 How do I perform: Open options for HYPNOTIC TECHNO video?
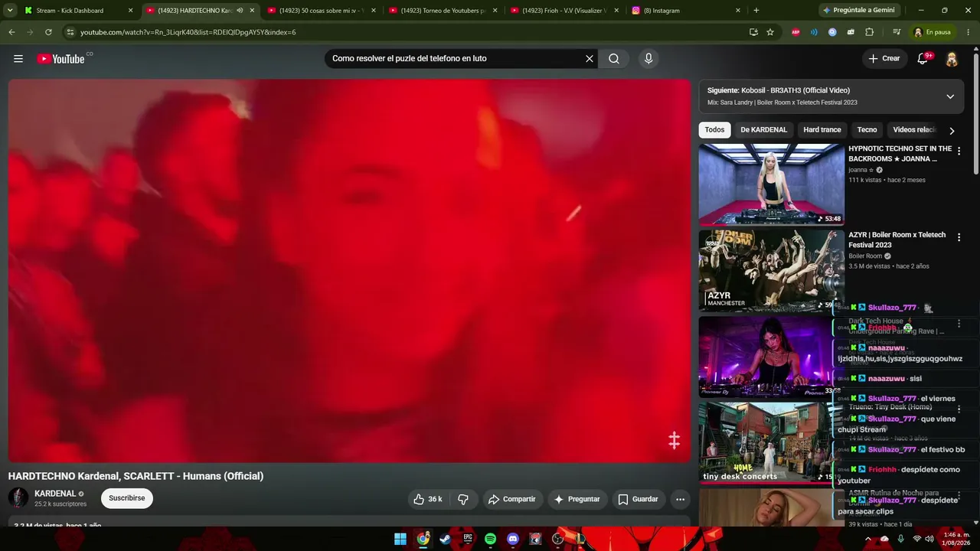[x=959, y=152]
